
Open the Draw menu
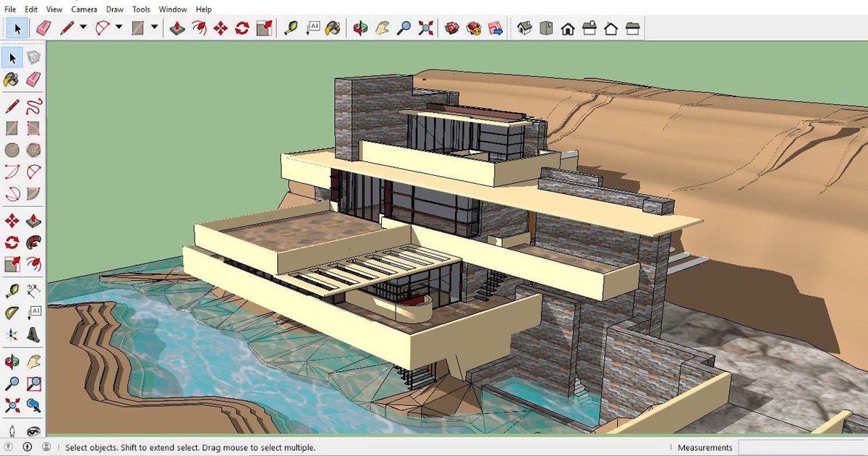(x=115, y=9)
